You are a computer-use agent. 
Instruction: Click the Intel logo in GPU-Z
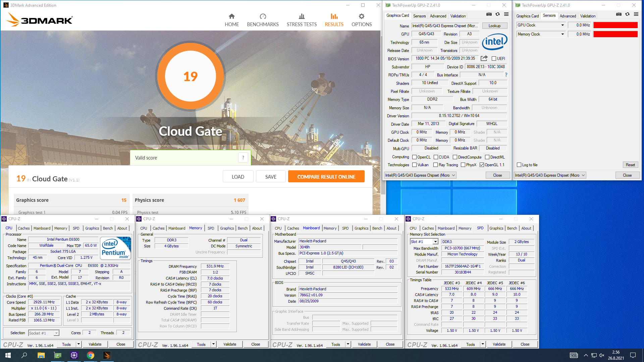click(x=495, y=42)
